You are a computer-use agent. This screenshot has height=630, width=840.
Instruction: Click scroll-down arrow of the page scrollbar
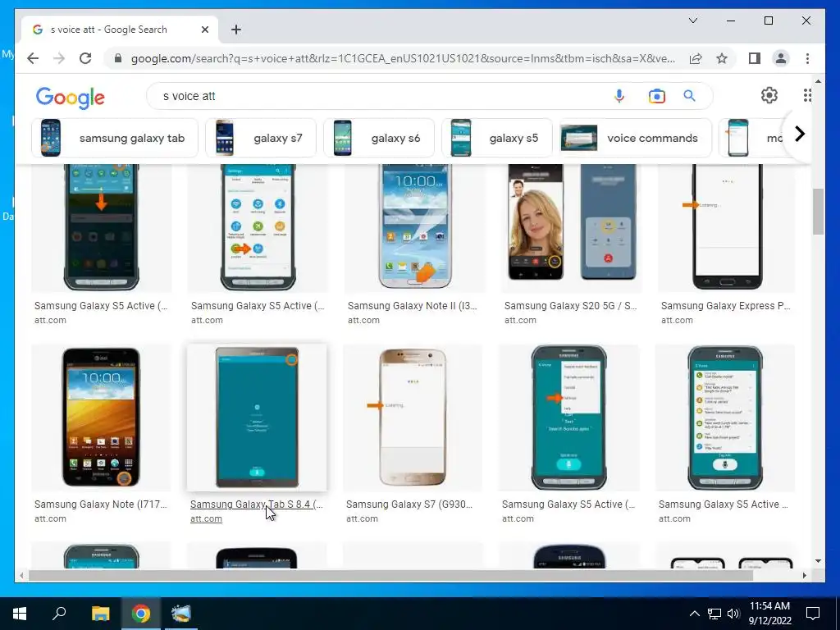[x=818, y=561]
